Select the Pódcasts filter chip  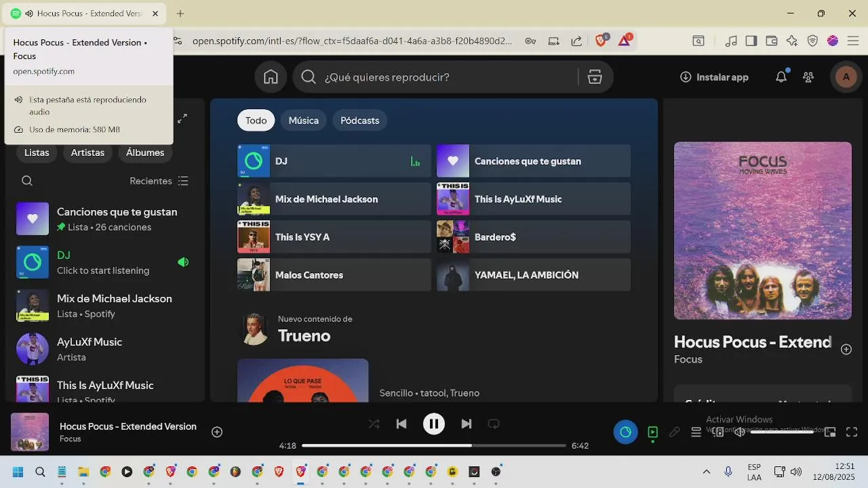[359, 121]
